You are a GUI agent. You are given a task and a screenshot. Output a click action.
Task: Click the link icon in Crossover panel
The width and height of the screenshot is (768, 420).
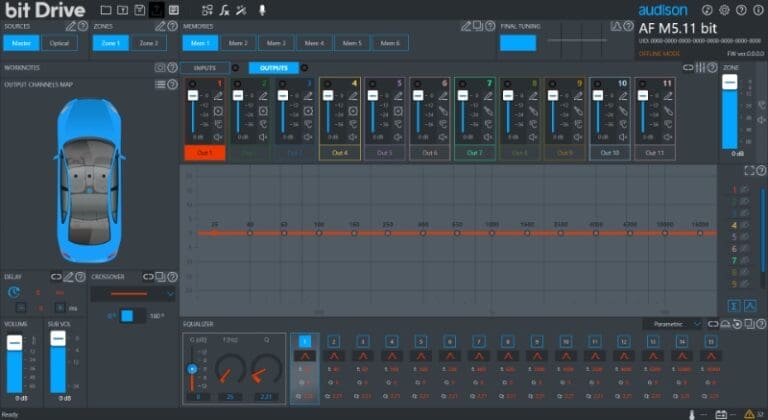pos(147,276)
